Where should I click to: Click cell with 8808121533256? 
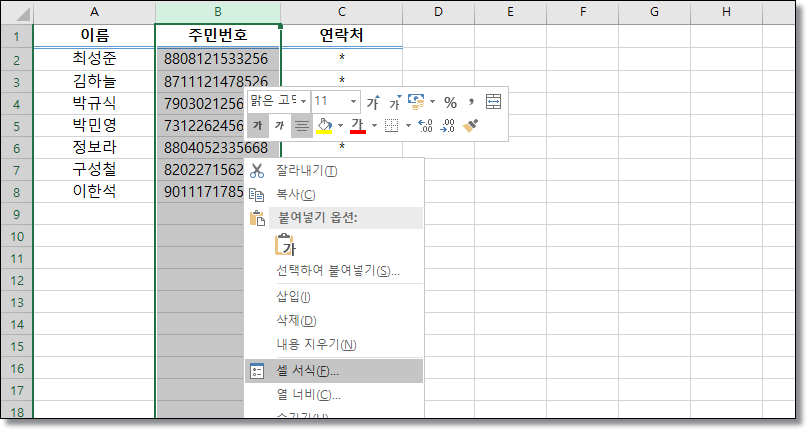tap(218, 59)
